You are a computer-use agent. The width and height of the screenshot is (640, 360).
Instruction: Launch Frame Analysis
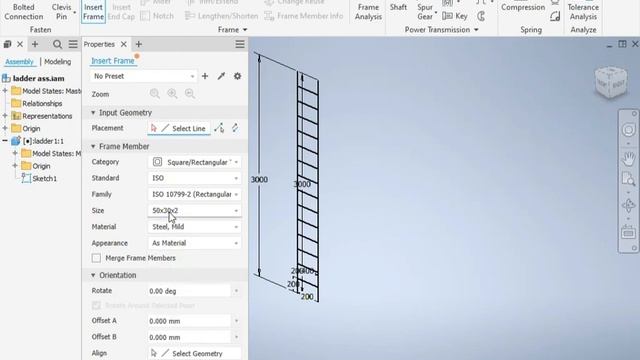pyautogui.click(x=368, y=11)
